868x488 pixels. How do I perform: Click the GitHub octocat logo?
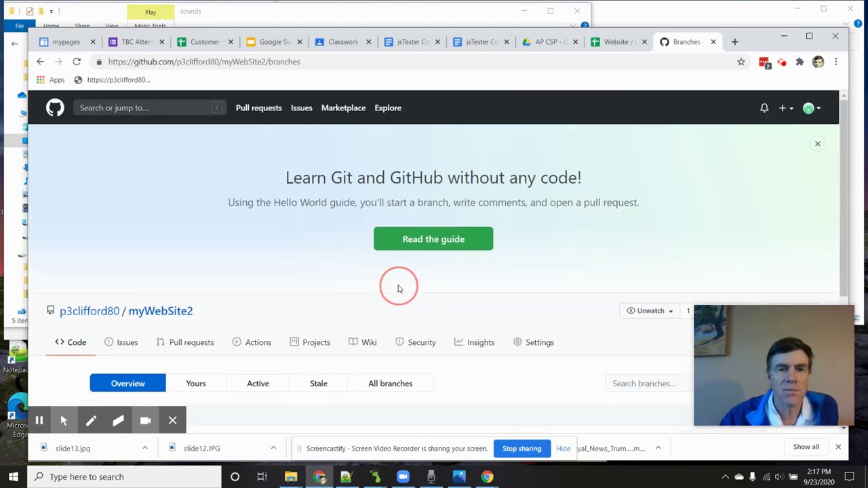55,108
